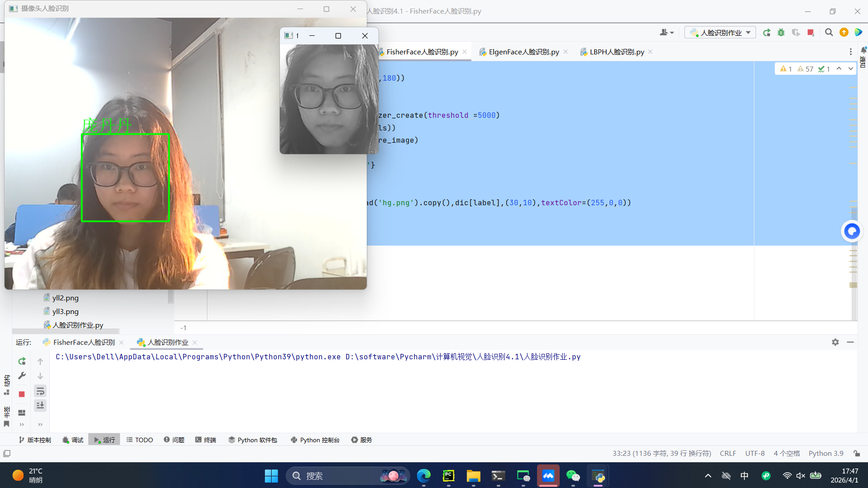Open the editor tabs three-dot menu

(x=851, y=52)
